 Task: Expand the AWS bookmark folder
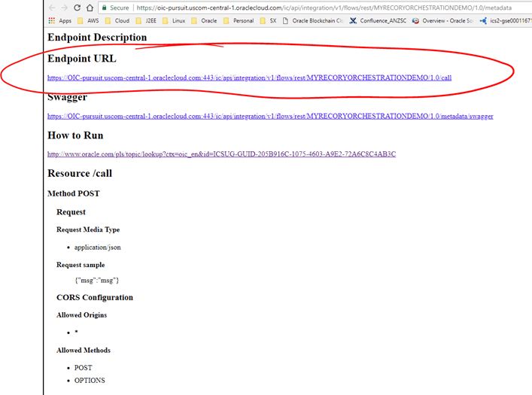90,21
